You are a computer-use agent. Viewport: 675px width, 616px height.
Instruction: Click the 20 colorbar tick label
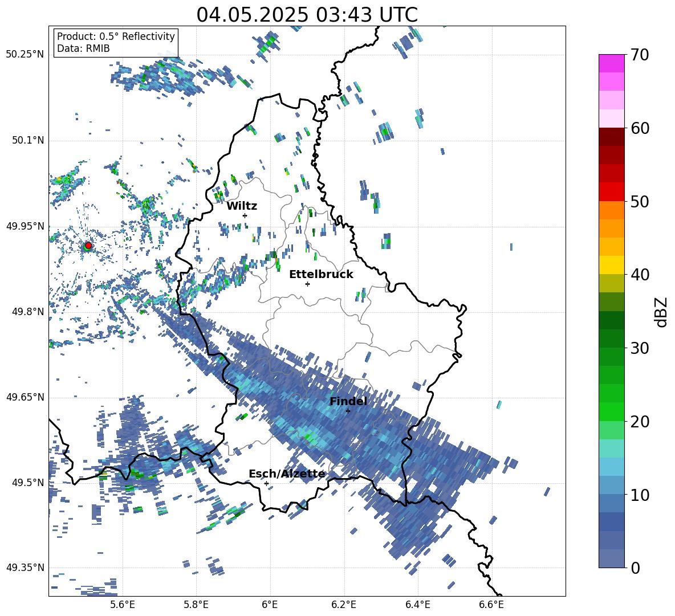[x=640, y=422]
